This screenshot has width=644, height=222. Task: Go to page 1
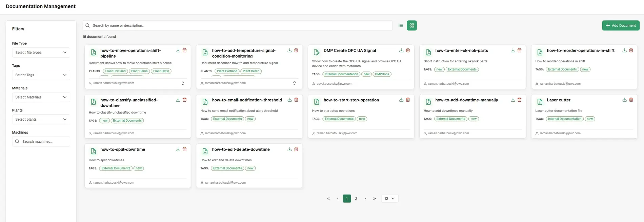347,199
